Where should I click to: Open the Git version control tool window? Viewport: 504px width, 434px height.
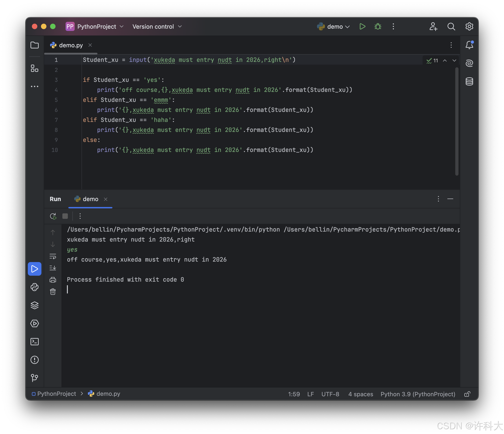point(35,378)
